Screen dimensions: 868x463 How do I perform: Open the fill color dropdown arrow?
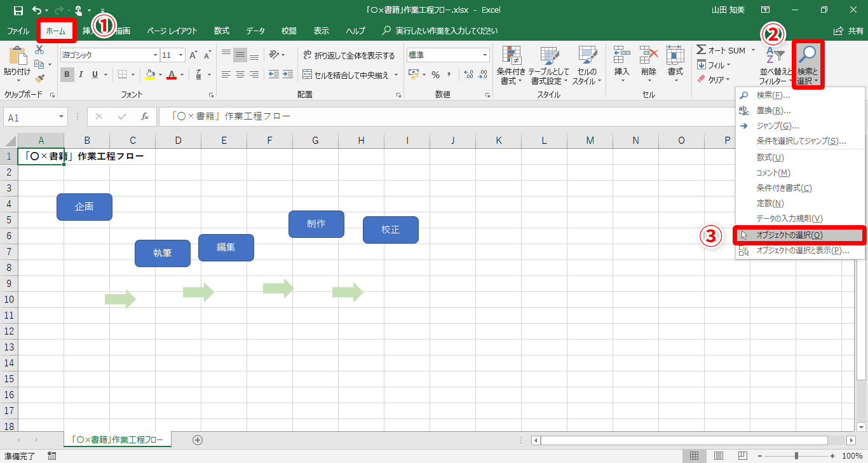click(x=161, y=74)
